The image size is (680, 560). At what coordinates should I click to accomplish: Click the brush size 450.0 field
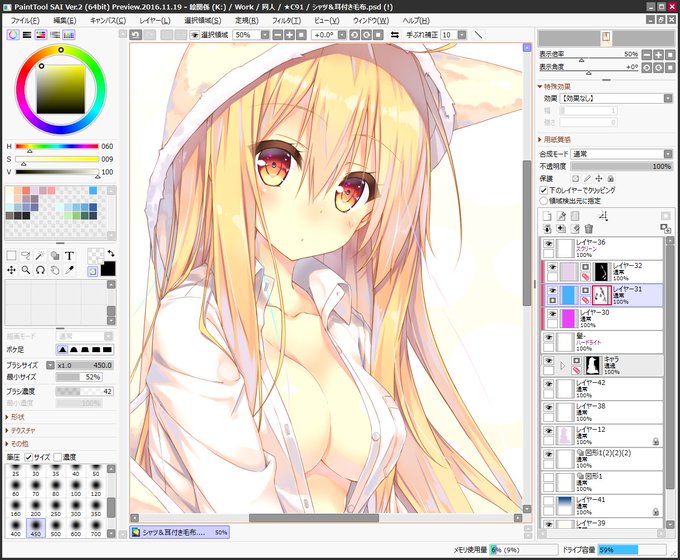[x=85, y=365]
